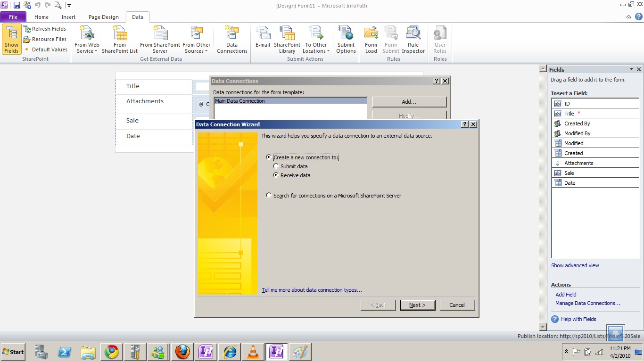Viewport: 644px width, 362px height.
Task: Open the File tab
Action: [x=13, y=17]
